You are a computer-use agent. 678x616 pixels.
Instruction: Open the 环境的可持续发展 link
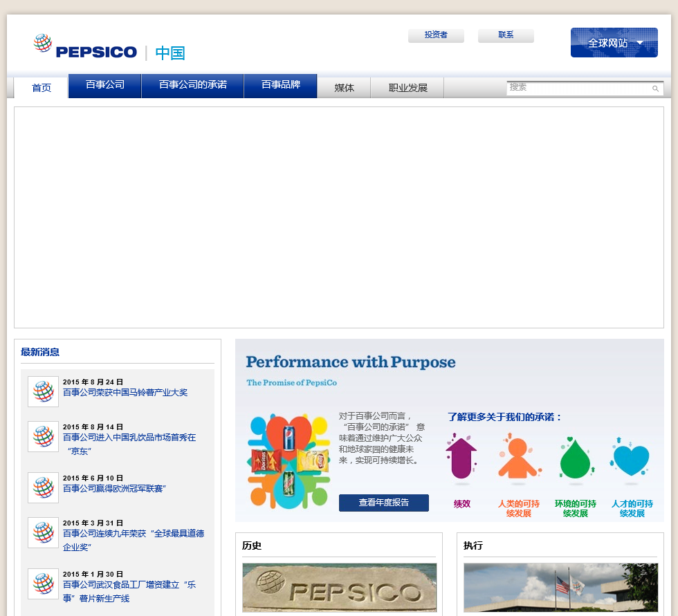[x=575, y=508]
